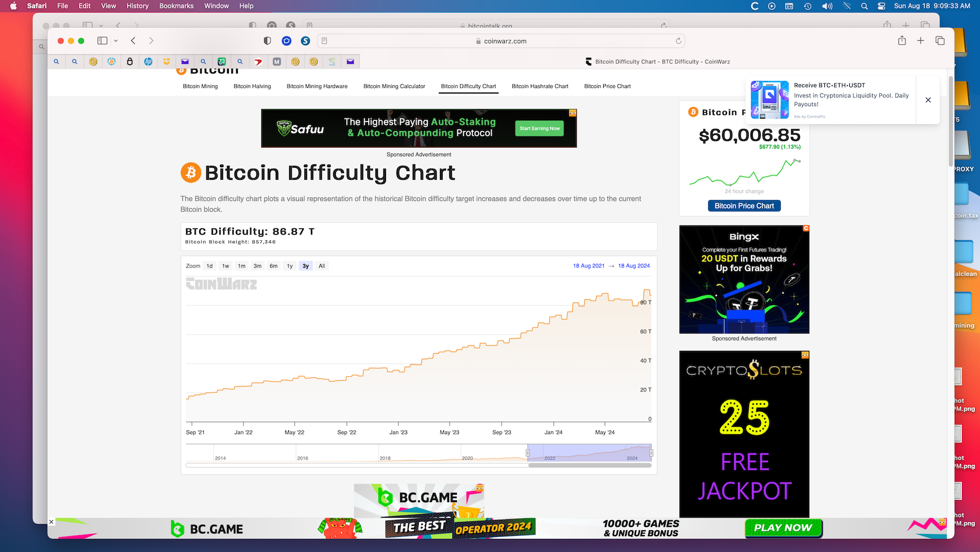Screen dimensions: 980x552
Task: Close the Cryptonica notification popup
Action: pyautogui.click(x=928, y=100)
